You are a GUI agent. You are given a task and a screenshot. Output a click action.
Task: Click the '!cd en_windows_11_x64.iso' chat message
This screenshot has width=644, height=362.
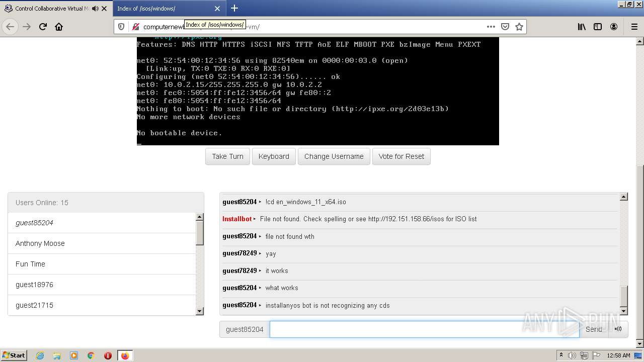(306, 202)
